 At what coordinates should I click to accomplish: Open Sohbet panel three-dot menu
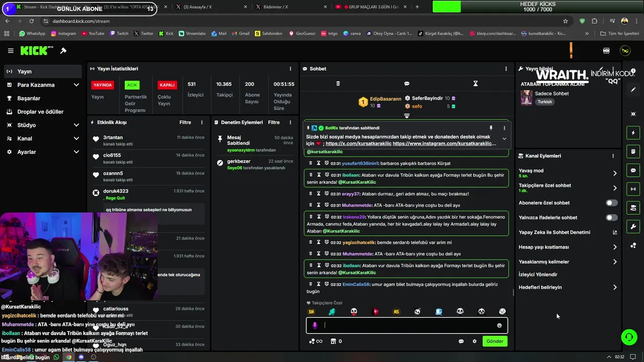[506, 69]
